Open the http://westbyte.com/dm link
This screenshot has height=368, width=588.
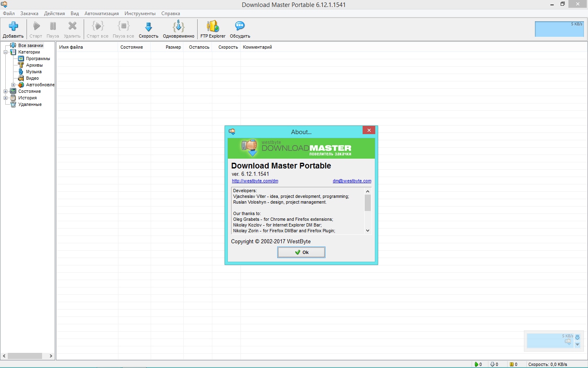click(x=255, y=181)
